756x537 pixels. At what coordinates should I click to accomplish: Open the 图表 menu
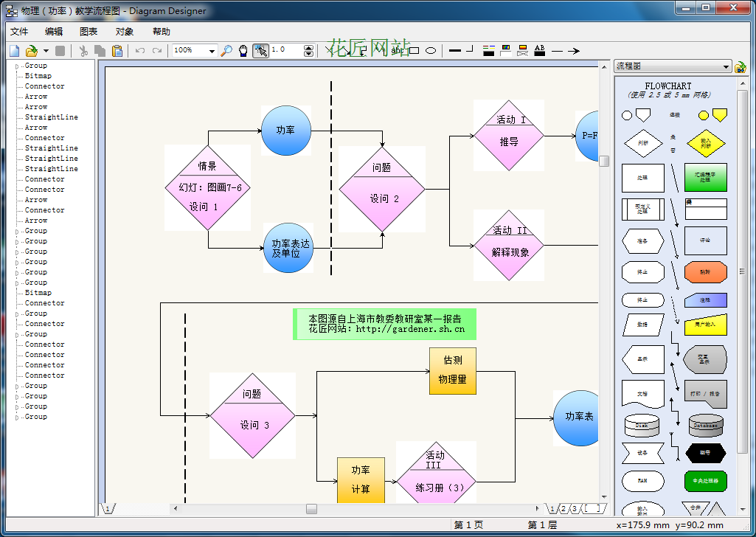89,32
